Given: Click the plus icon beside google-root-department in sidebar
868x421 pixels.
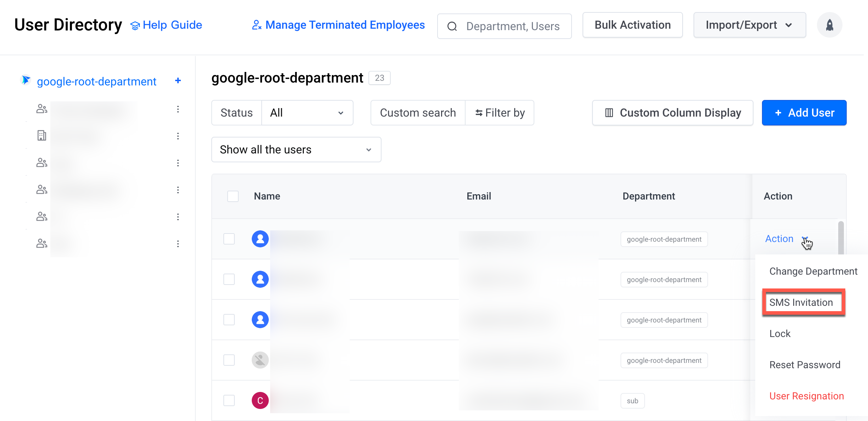Looking at the screenshot, I should (178, 81).
